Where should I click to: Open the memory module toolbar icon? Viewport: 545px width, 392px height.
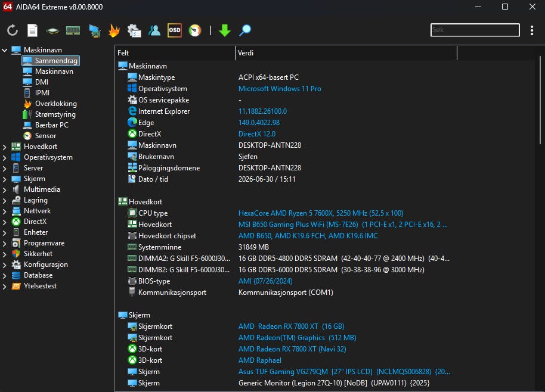[73, 30]
